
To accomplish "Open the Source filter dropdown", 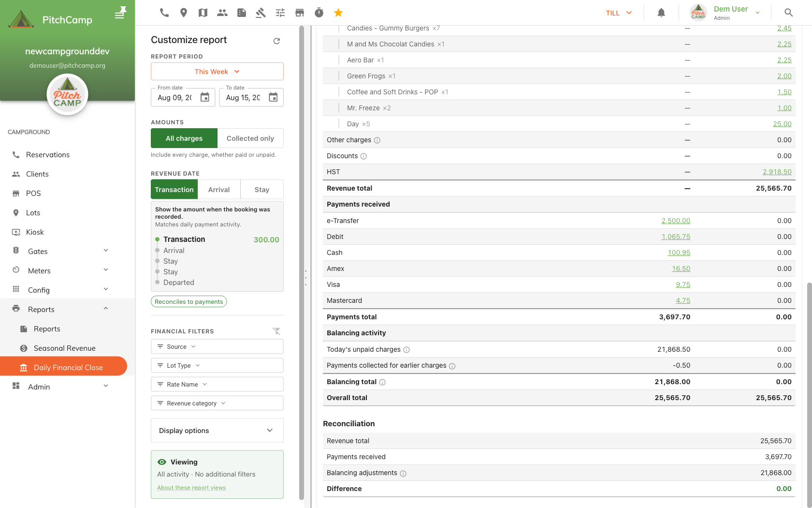I will pos(217,346).
